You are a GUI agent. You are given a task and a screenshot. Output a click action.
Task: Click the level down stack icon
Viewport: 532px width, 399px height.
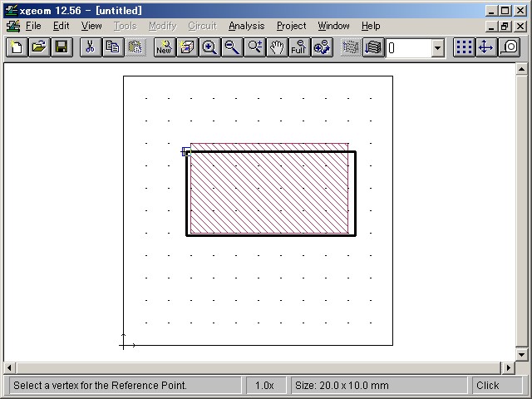pyautogui.click(x=373, y=47)
